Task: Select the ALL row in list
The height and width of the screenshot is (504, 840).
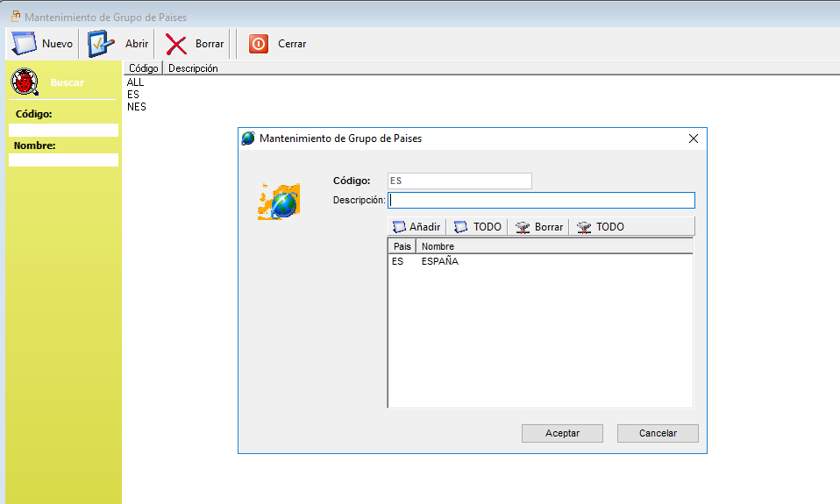Action: tap(135, 82)
